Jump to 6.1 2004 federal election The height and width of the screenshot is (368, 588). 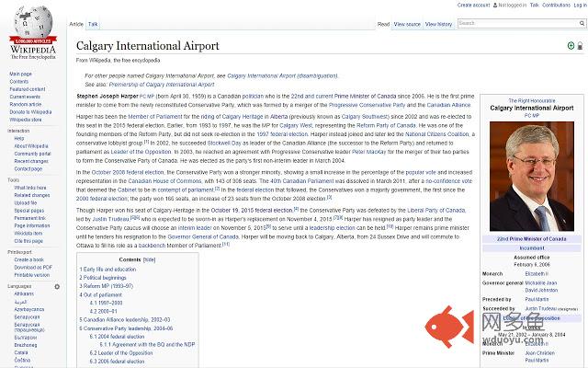click(117, 337)
